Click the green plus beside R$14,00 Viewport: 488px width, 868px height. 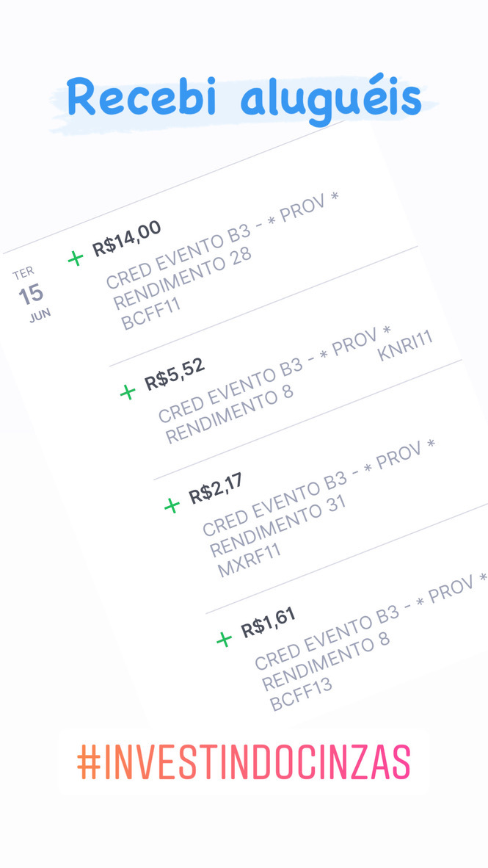point(76,258)
